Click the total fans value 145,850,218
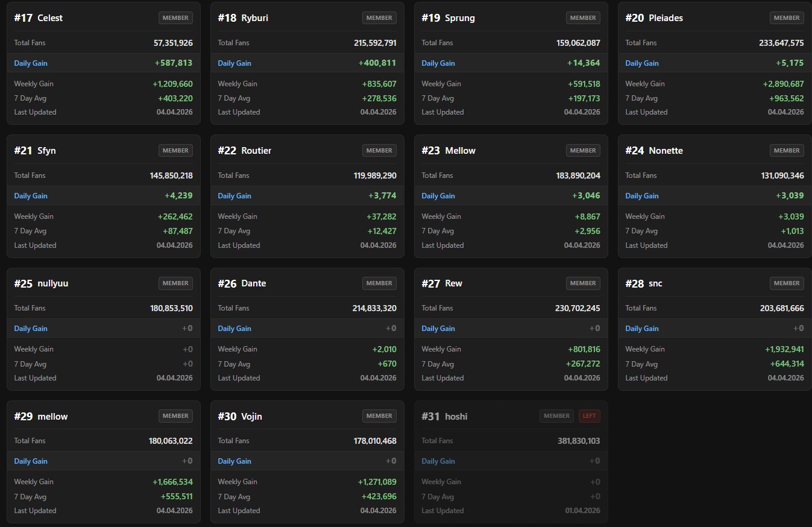Viewport: 812px width, 527px height. [x=171, y=175]
